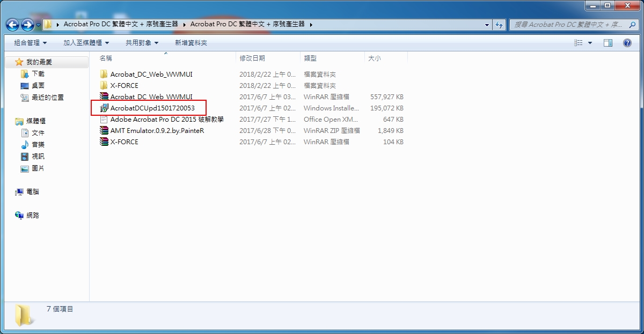
Task: Click the search magnifier icon
Action: coord(633,25)
